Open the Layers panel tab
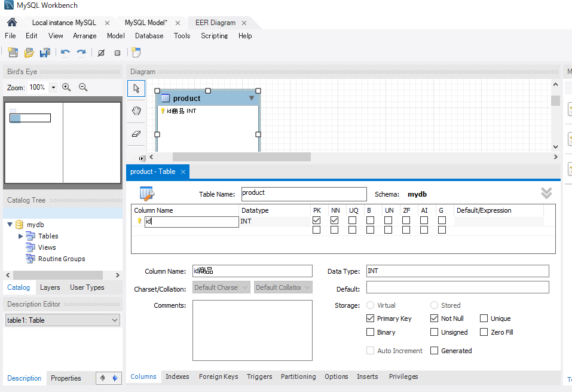Viewport: 572px width, 392px height. [x=50, y=287]
